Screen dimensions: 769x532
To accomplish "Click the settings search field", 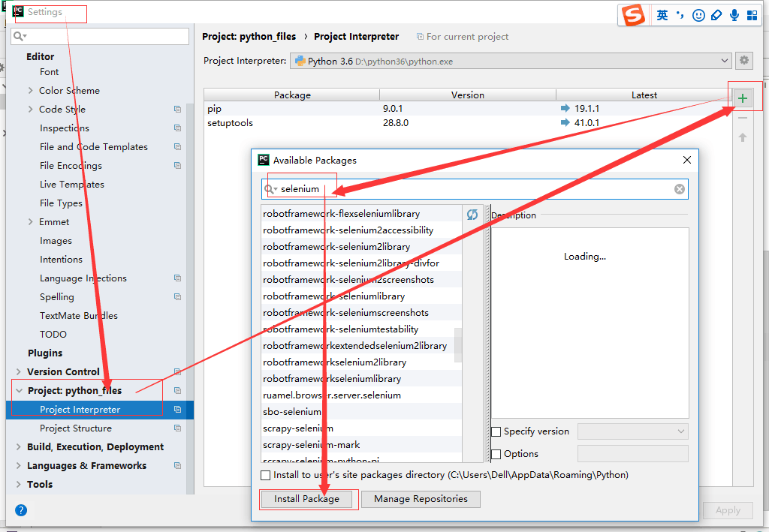I will coord(100,36).
